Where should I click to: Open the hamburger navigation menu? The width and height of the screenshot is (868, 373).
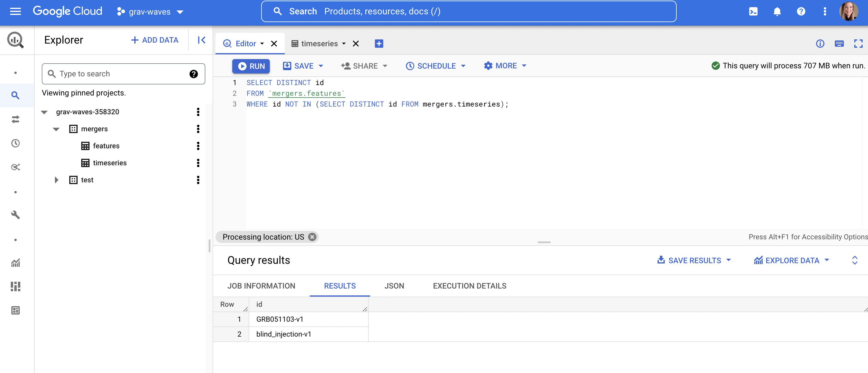pyautogui.click(x=16, y=12)
